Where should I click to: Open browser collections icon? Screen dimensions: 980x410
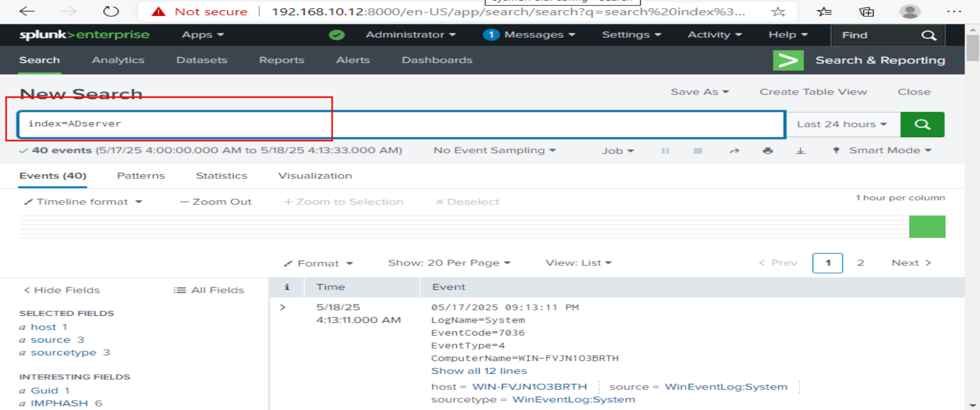867,11
